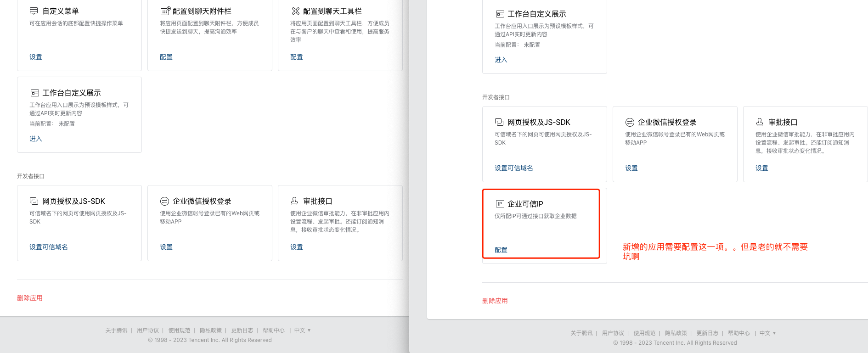
Task: Click 审批接口 stamp icon in right page
Action: point(760,122)
